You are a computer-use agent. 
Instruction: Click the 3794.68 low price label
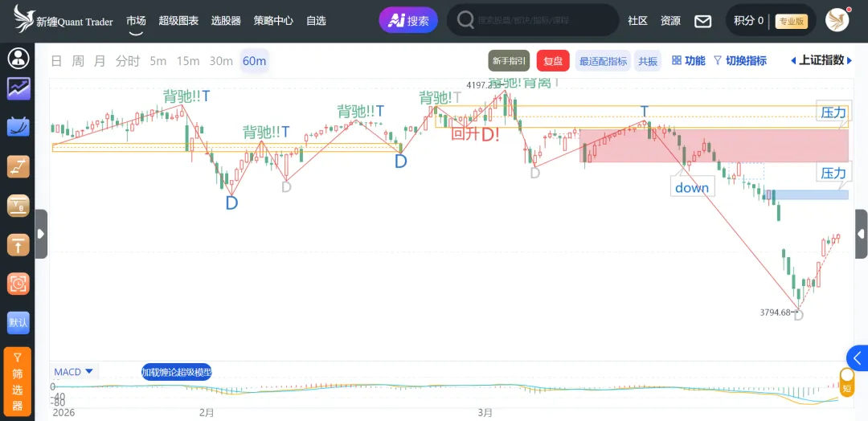pyautogui.click(x=776, y=313)
